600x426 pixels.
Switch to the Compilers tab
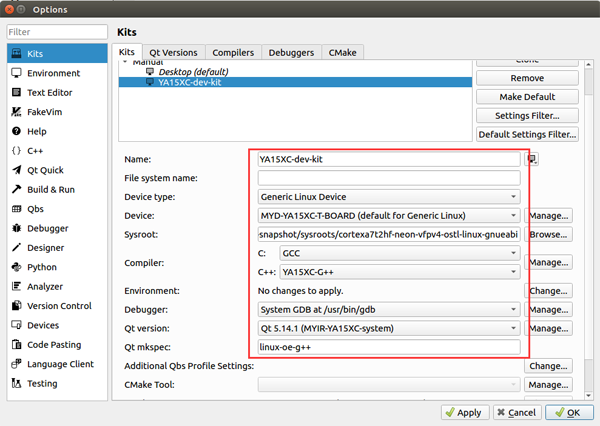pyautogui.click(x=233, y=52)
